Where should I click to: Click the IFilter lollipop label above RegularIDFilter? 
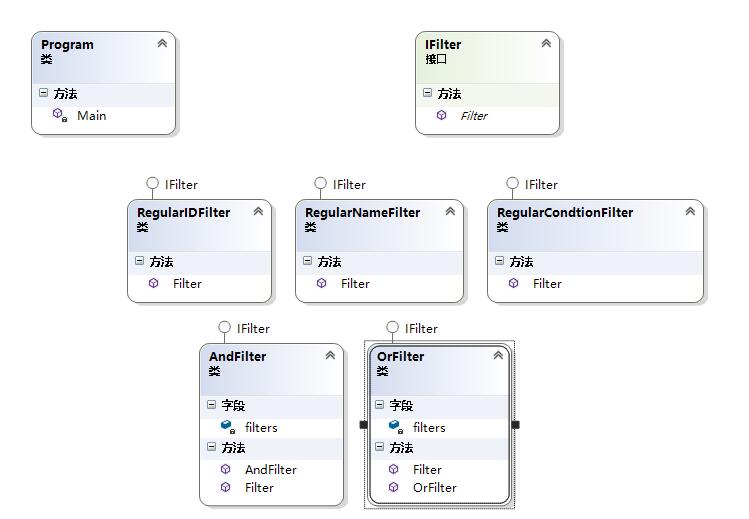[181, 185]
